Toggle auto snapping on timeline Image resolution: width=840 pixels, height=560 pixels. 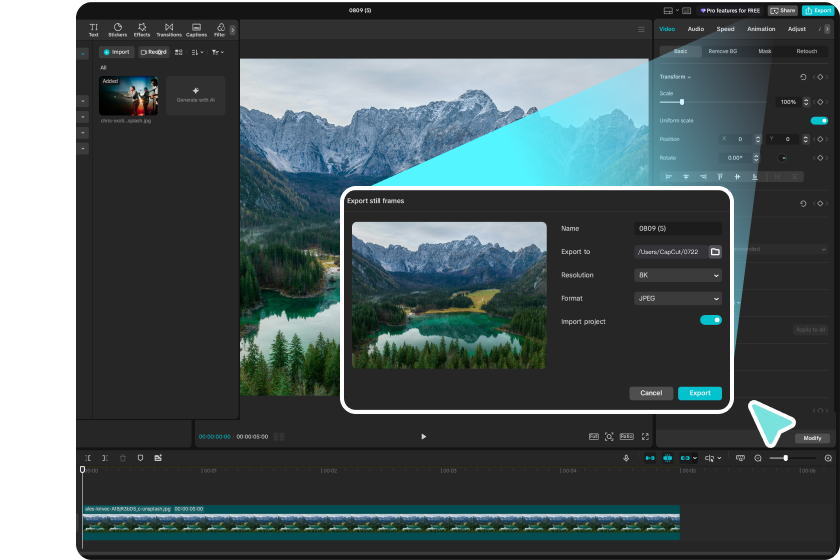pos(668,458)
